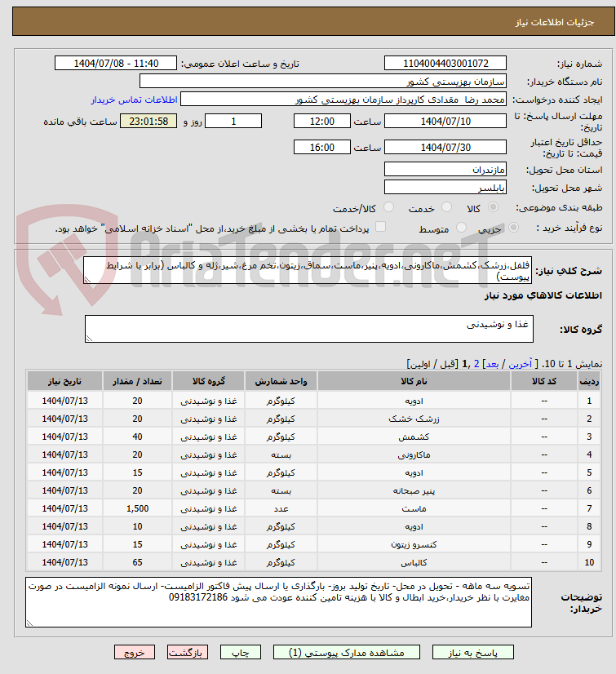Click the چاپ print button
The height and width of the screenshot is (674, 616).
point(241,653)
